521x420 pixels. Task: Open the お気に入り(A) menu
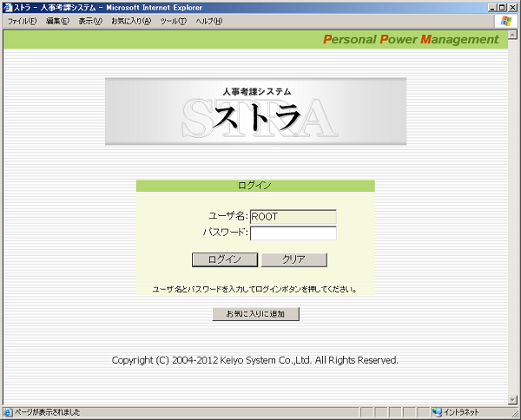[x=131, y=21]
